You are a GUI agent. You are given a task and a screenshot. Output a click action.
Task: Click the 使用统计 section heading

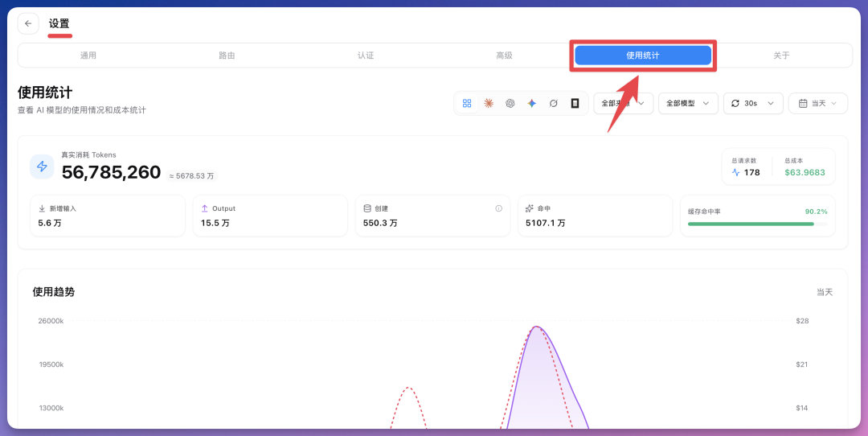point(45,92)
